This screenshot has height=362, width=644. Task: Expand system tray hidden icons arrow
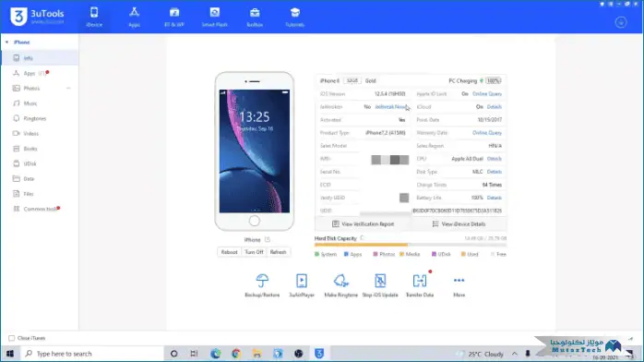tap(514, 354)
